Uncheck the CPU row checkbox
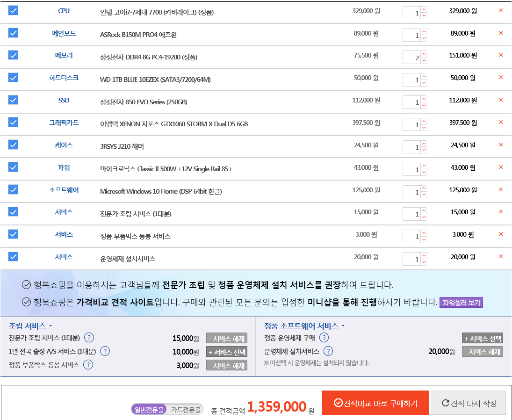The image size is (512, 420). (x=13, y=10)
